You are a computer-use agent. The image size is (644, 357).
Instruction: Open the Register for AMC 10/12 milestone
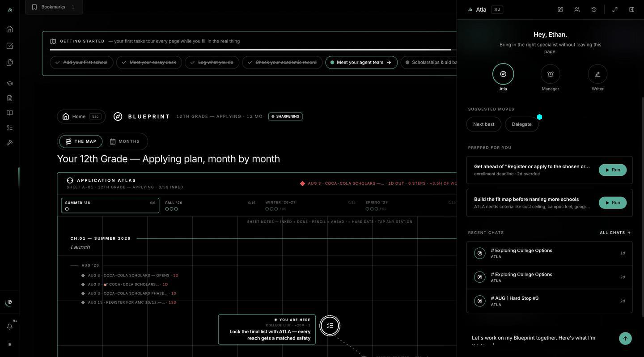129,302
